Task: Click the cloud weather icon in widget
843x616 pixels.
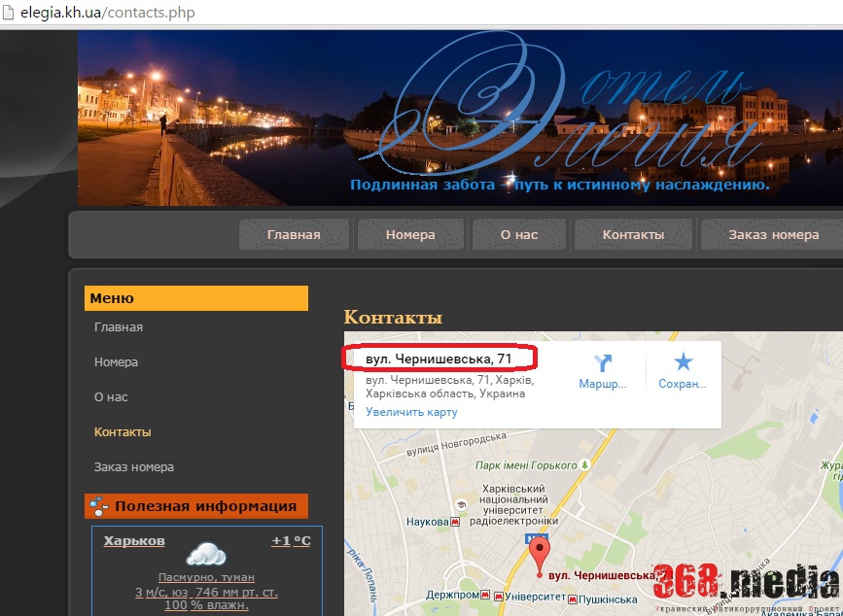Action: (206, 554)
